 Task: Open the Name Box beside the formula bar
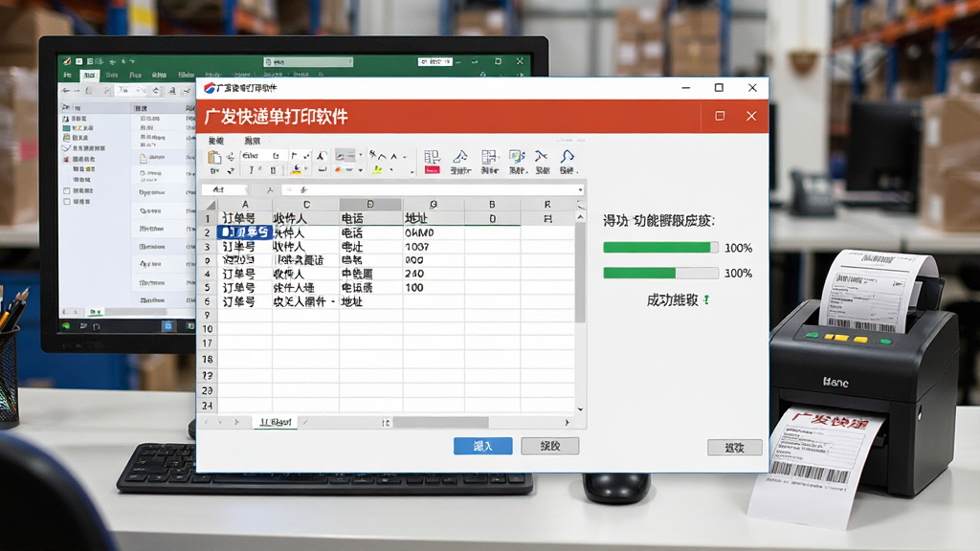(224, 189)
